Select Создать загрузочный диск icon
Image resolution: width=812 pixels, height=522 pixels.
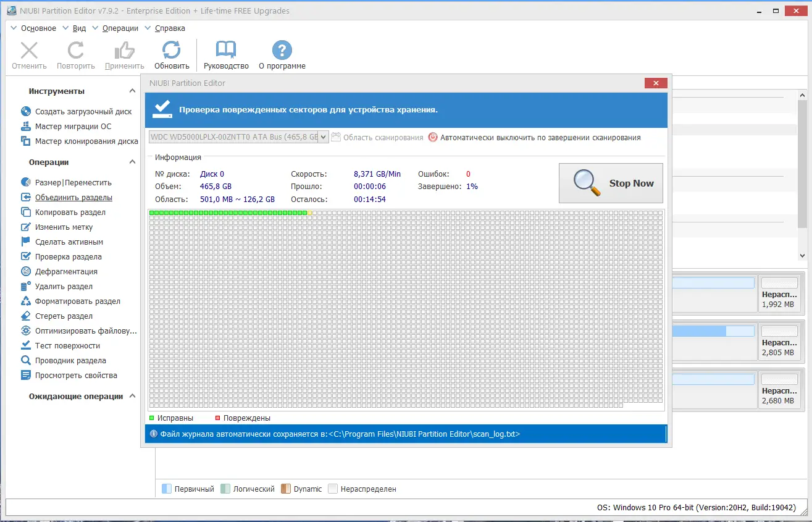click(26, 112)
